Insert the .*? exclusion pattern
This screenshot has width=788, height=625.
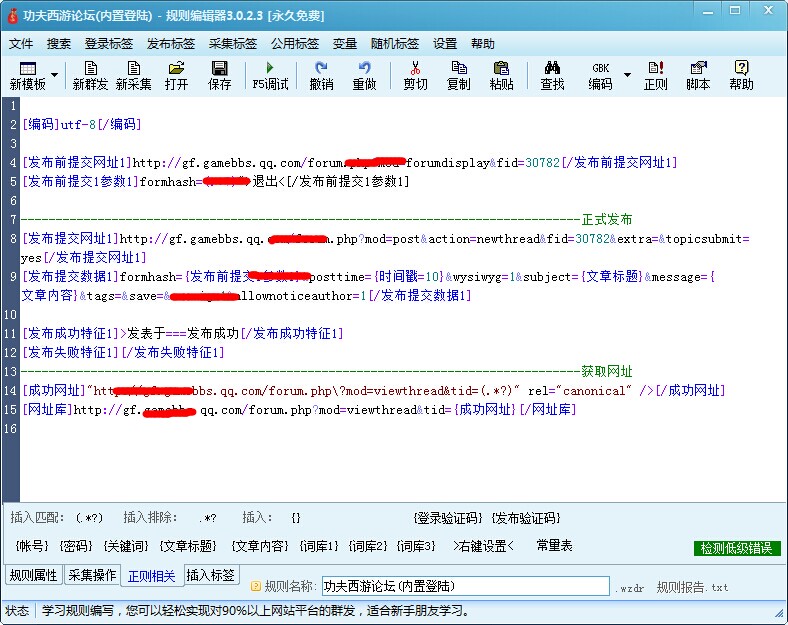[x=208, y=517]
